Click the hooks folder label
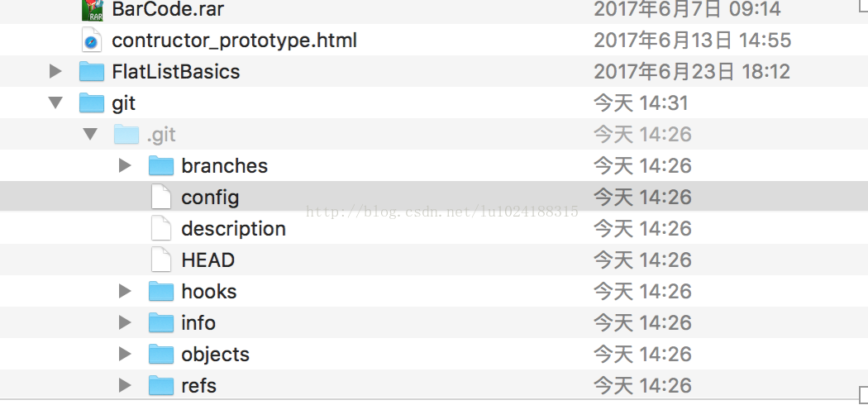 (208, 292)
